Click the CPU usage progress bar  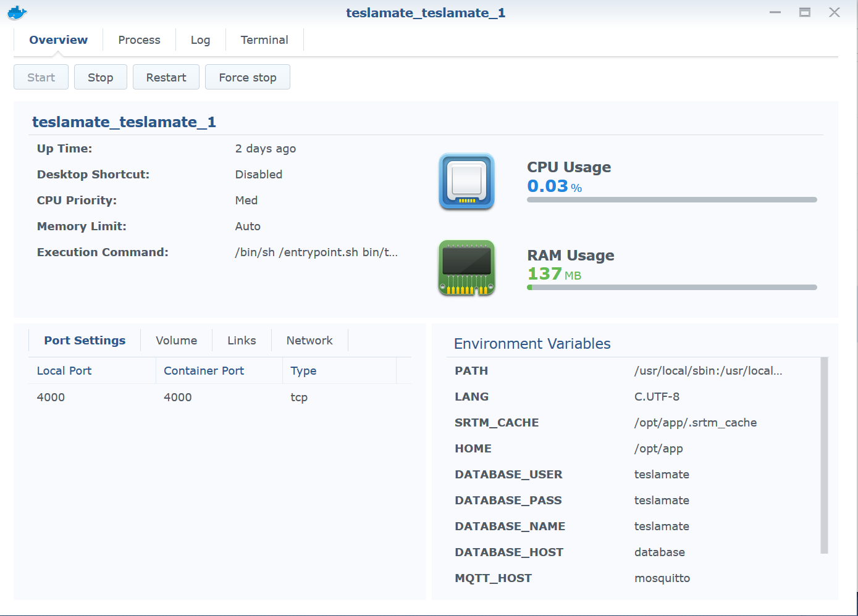point(672,200)
